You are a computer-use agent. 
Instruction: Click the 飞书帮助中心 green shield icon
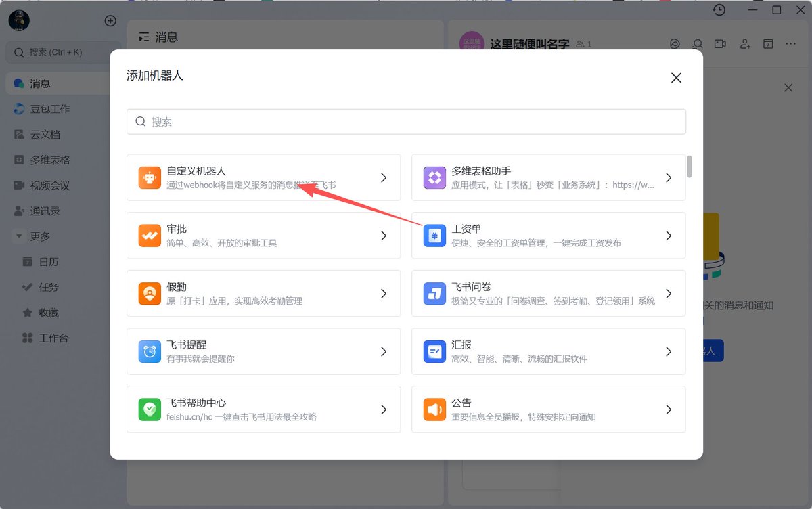150,410
